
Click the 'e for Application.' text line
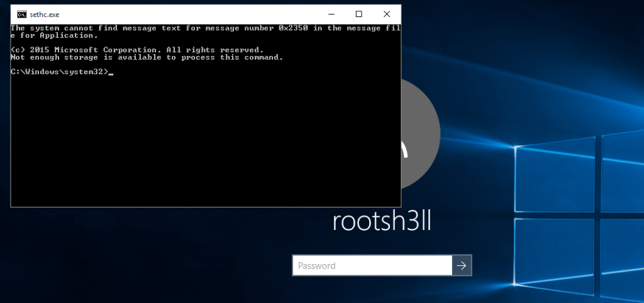tap(54, 35)
